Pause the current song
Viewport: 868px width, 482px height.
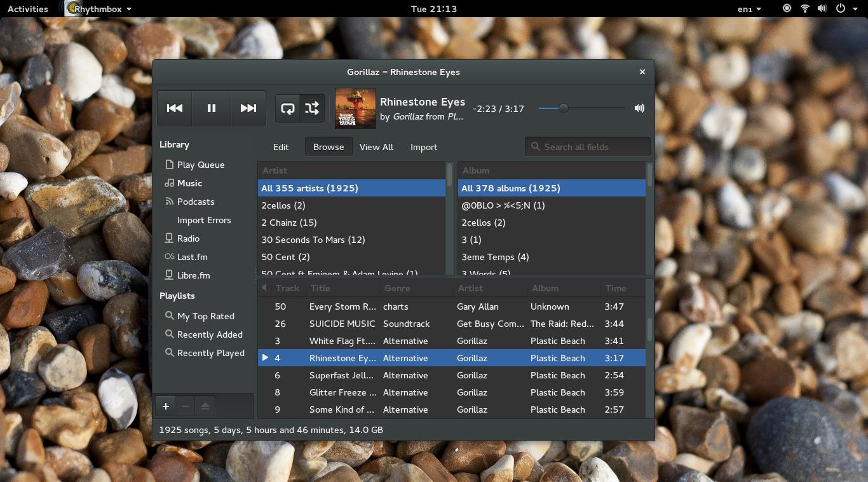212,108
